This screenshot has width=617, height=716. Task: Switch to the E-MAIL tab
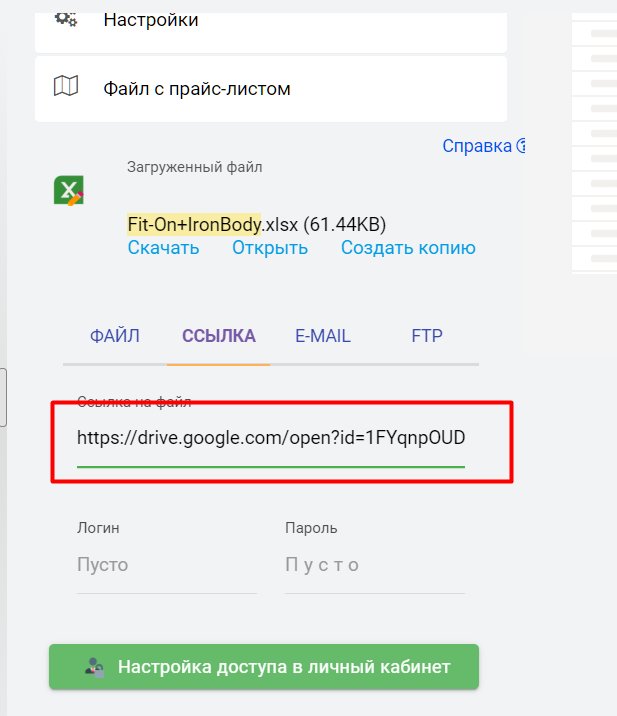click(323, 336)
